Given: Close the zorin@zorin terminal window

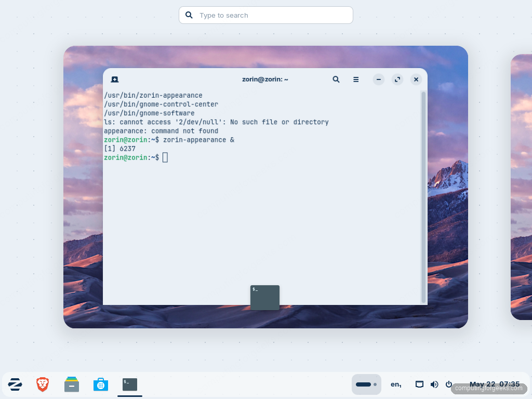Looking at the screenshot, I should [416, 79].
